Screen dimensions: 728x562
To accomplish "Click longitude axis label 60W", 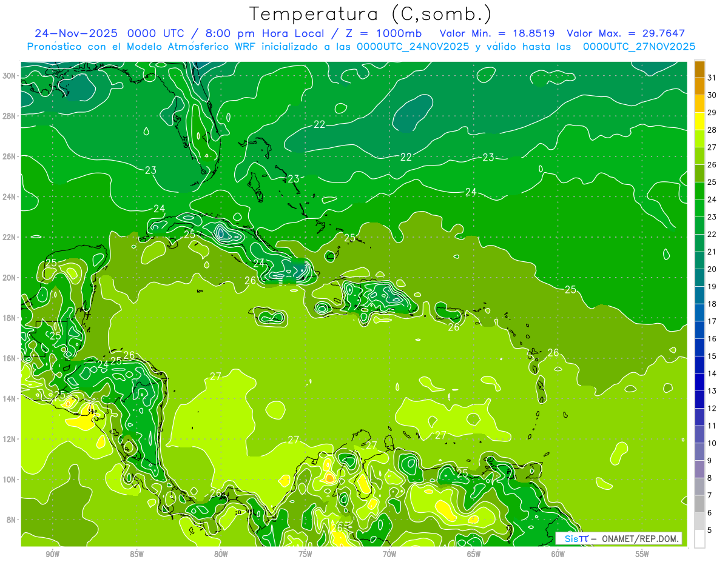I will pos(558,554).
